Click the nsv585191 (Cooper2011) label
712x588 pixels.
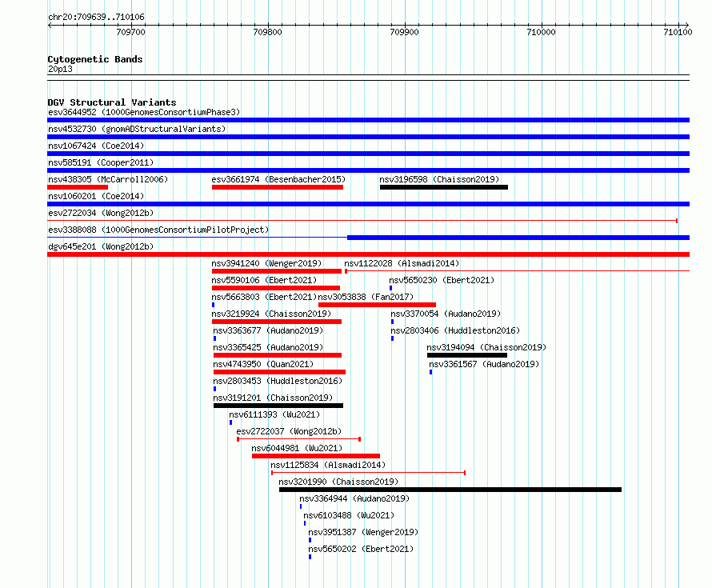(101, 162)
